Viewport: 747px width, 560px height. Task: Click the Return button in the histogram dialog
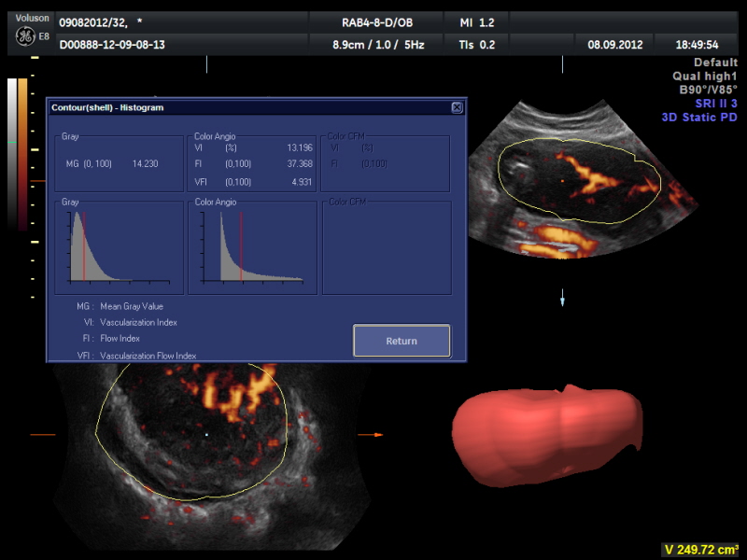[402, 341]
